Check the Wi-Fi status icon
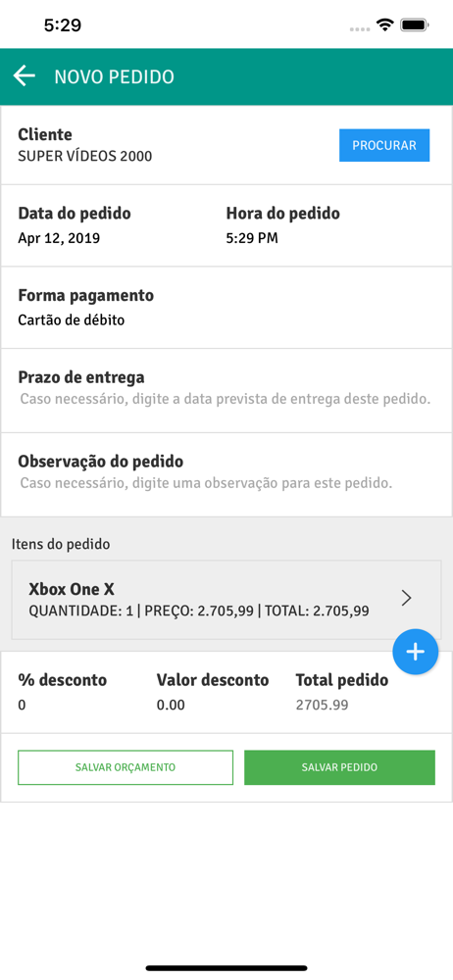Viewport: 453px width, 980px height. click(384, 25)
